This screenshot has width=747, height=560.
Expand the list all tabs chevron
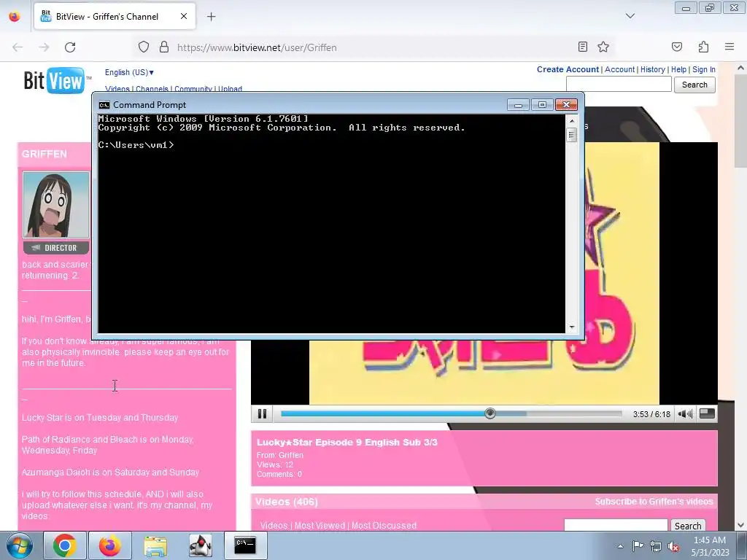[x=630, y=16]
